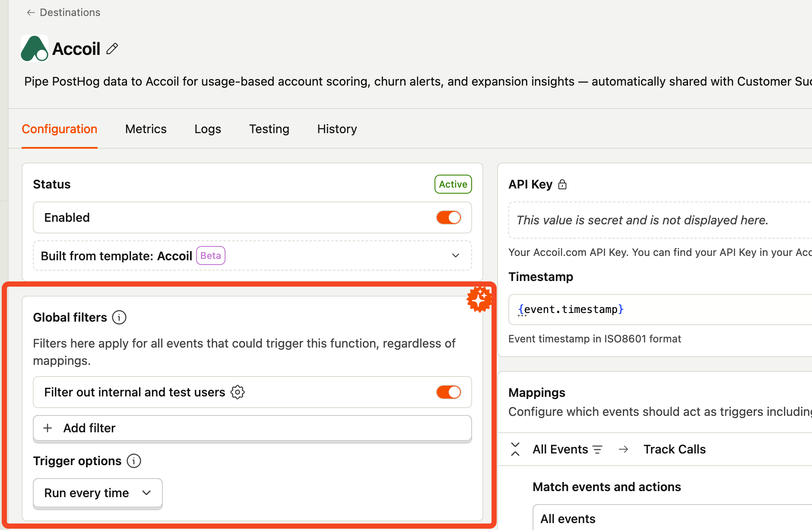Viewport: 812px width, 530px height.
Task: Click the Mappings heading
Action: [x=537, y=393]
